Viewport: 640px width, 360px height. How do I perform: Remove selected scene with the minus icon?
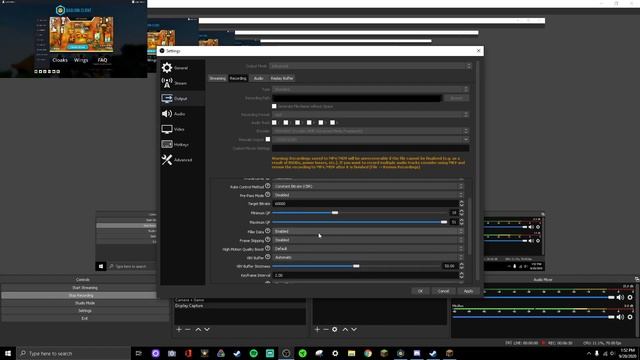[188, 329]
